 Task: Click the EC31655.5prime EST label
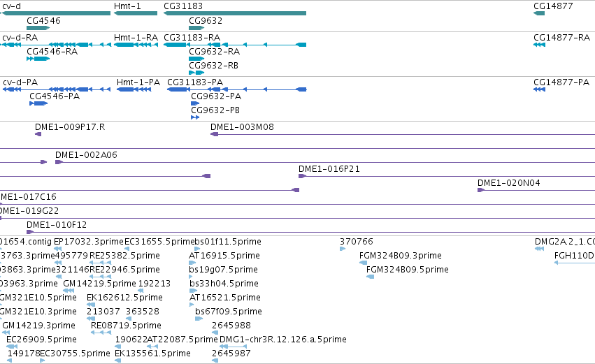(159, 242)
